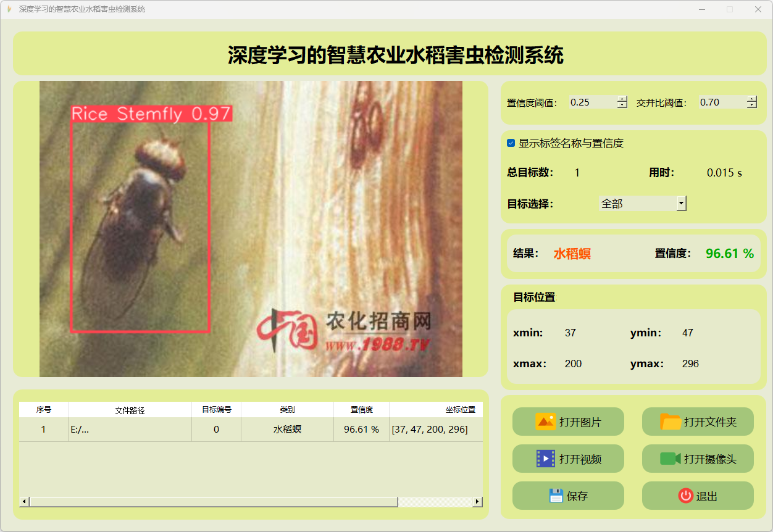Select row number 1 cell in table
The width and height of the screenshot is (773, 532).
(43, 430)
